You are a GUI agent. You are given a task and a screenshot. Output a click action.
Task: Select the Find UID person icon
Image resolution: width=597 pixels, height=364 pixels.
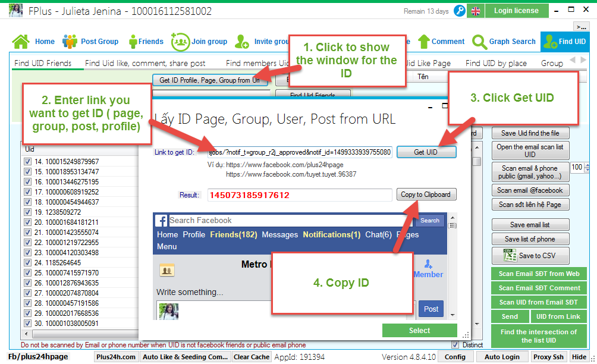click(550, 42)
